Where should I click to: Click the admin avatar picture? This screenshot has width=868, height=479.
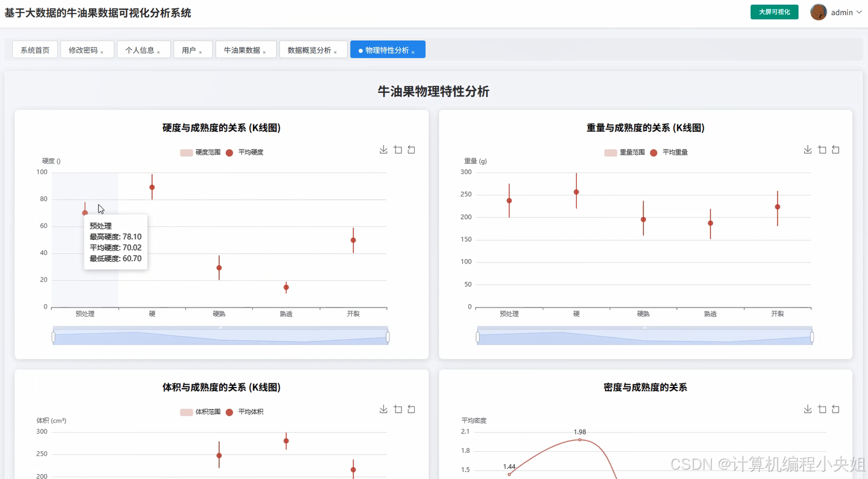[x=818, y=12]
